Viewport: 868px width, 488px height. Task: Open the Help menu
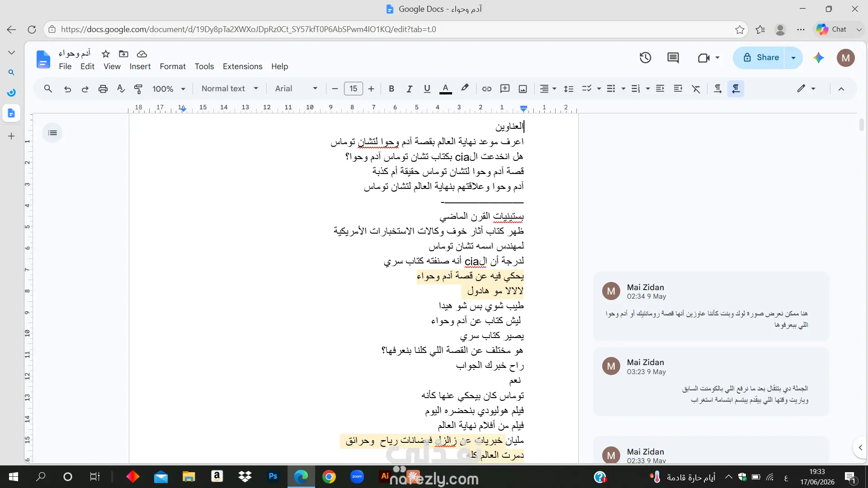279,66
